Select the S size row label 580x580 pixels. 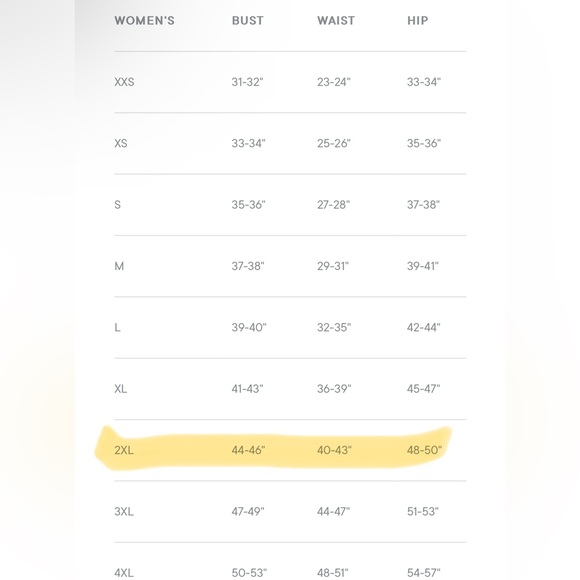(x=118, y=205)
